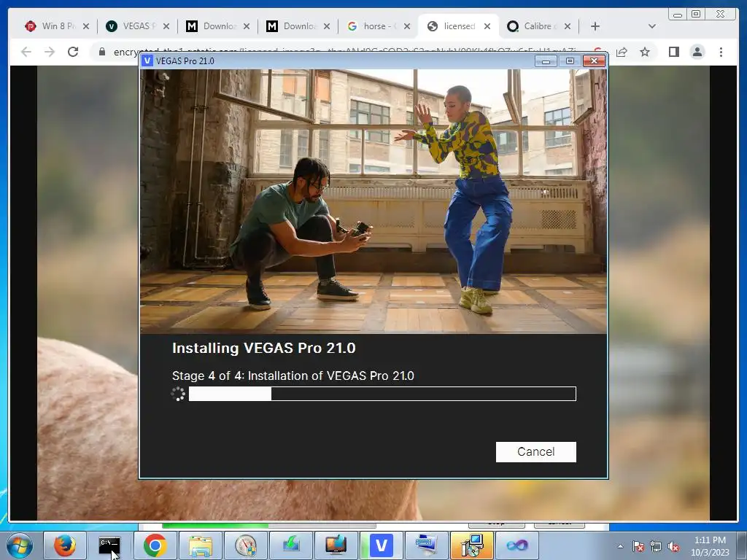Screen dimensions: 747x560
Task: Open the second Download browser tab
Action: pos(298,26)
